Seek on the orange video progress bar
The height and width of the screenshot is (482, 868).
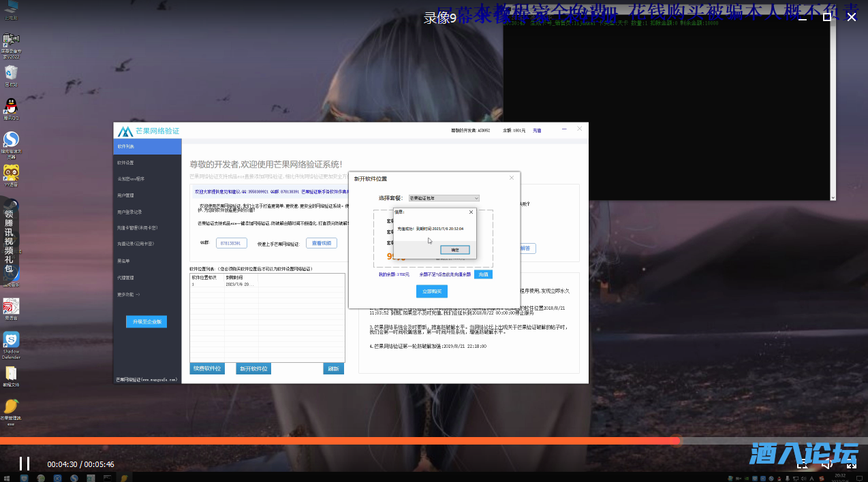(341, 441)
